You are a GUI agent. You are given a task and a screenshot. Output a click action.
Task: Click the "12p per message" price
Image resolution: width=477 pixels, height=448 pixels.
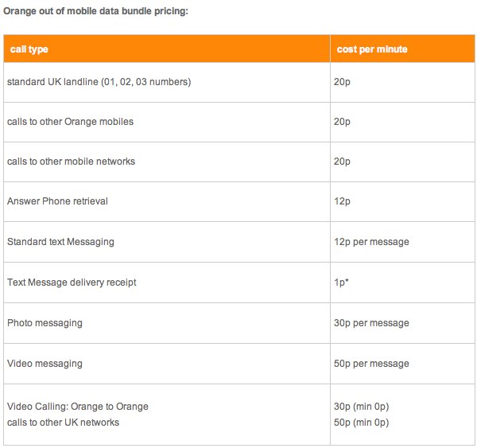372,242
